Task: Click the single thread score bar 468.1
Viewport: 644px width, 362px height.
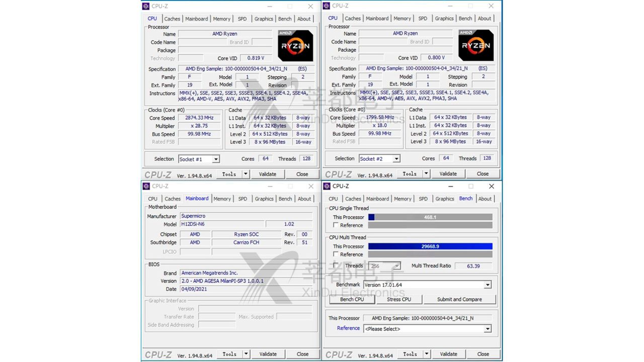Action: 430,217
